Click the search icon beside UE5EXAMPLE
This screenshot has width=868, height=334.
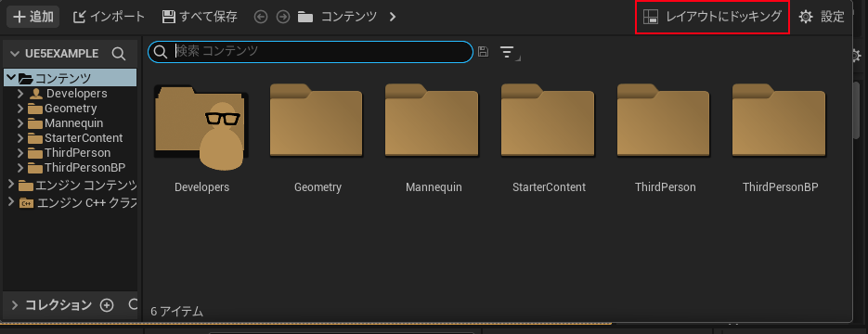119,54
